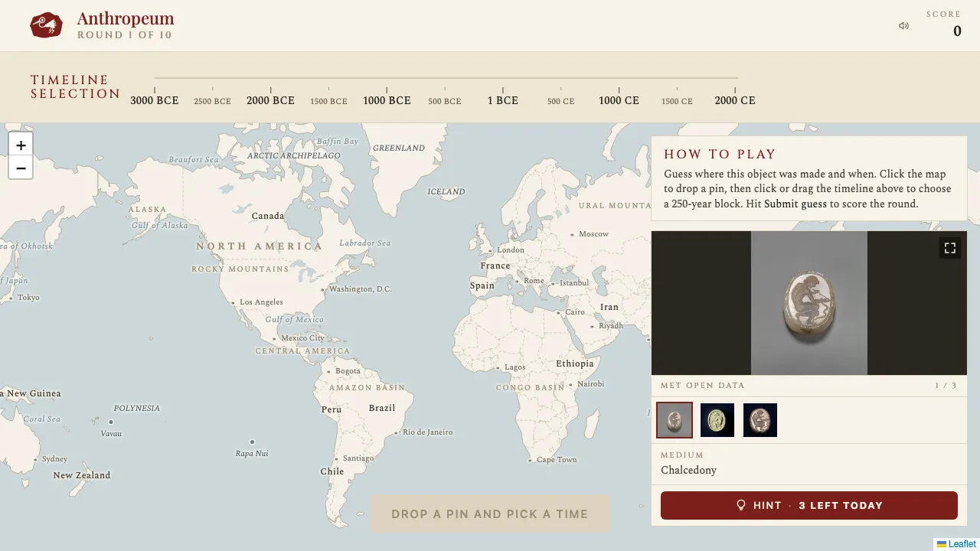Show the third object thumbnail

[x=760, y=420]
